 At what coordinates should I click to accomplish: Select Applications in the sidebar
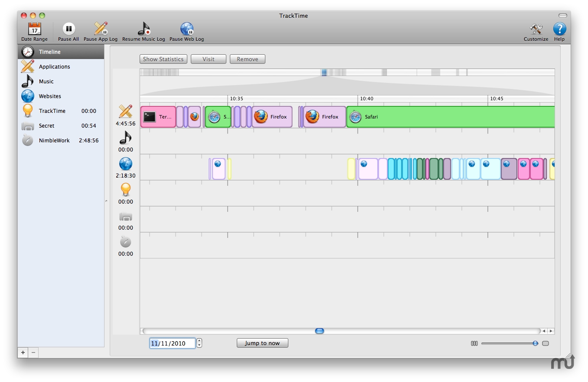pos(54,66)
